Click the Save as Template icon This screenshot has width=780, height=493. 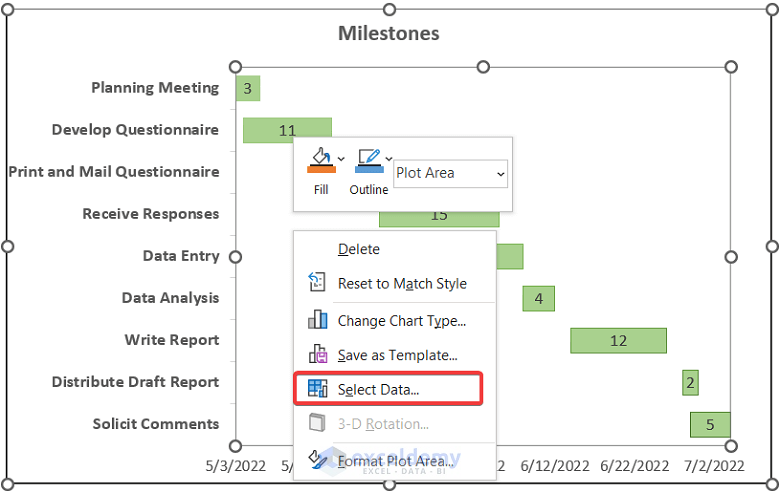317,354
